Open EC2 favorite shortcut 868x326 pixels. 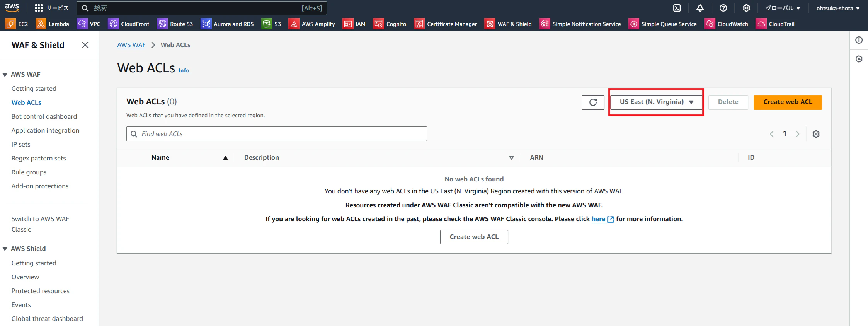(x=17, y=24)
